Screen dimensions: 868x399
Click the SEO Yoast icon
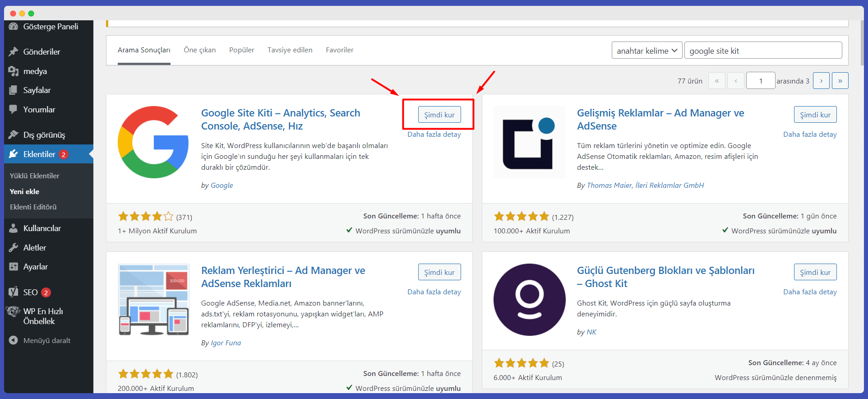click(14, 292)
